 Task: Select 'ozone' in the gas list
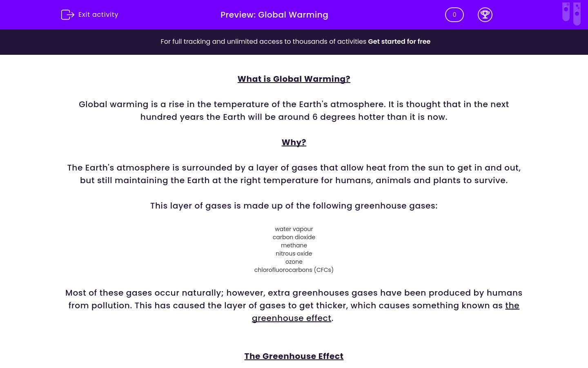(x=294, y=262)
